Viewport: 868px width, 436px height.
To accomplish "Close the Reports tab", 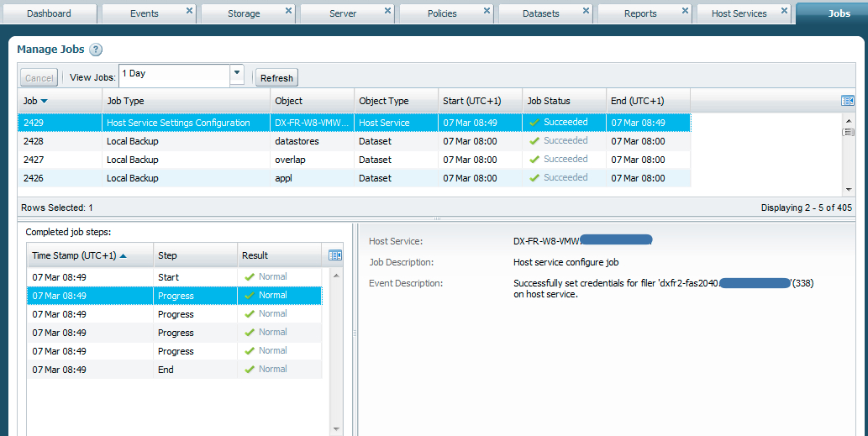I will (x=685, y=11).
